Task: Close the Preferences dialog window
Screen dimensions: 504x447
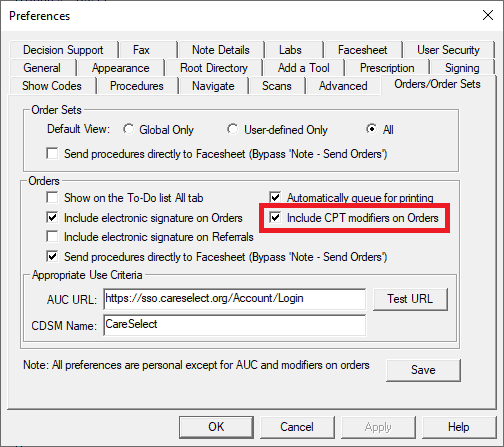Action: [x=488, y=15]
